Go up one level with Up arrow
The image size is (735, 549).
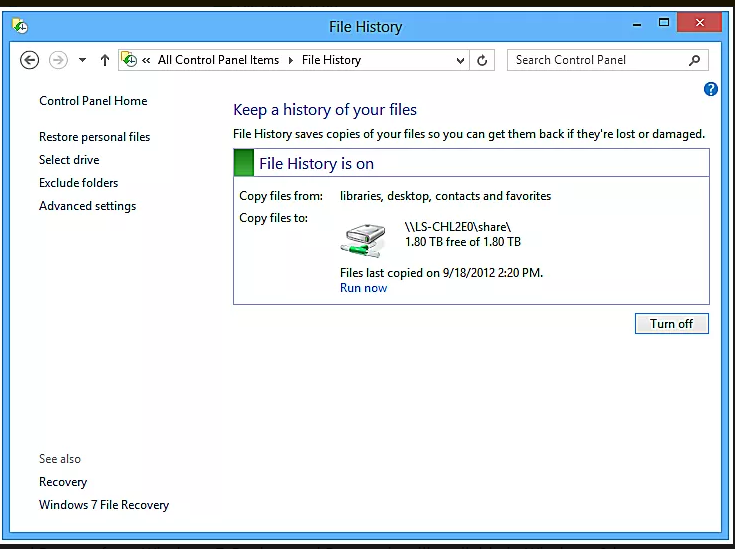105,60
